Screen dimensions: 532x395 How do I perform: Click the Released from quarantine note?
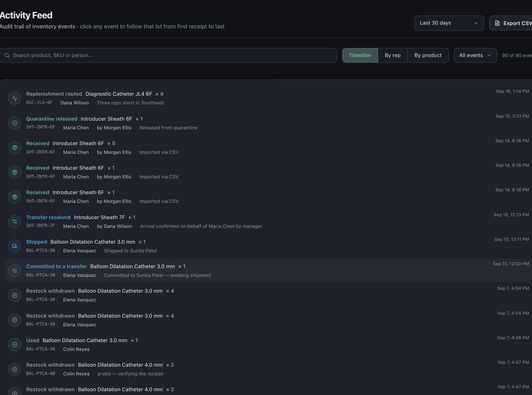tap(168, 128)
